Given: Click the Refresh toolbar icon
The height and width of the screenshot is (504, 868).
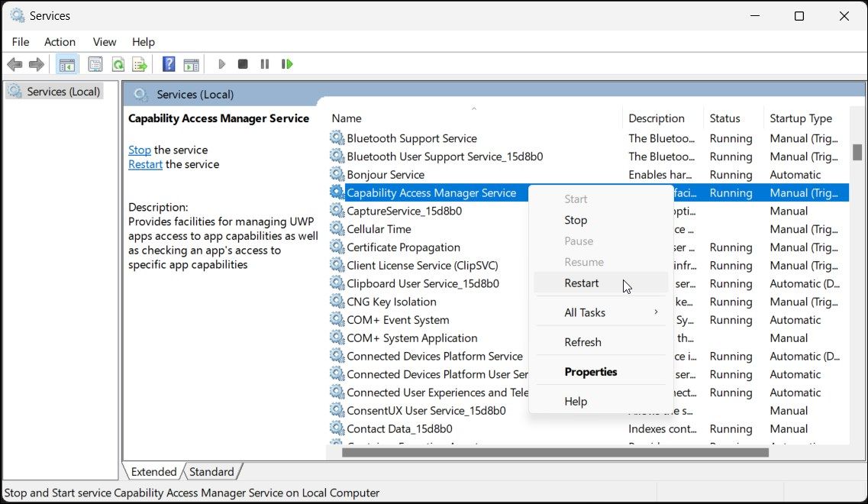Looking at the screenshot, I should click(x=118, y=64).
